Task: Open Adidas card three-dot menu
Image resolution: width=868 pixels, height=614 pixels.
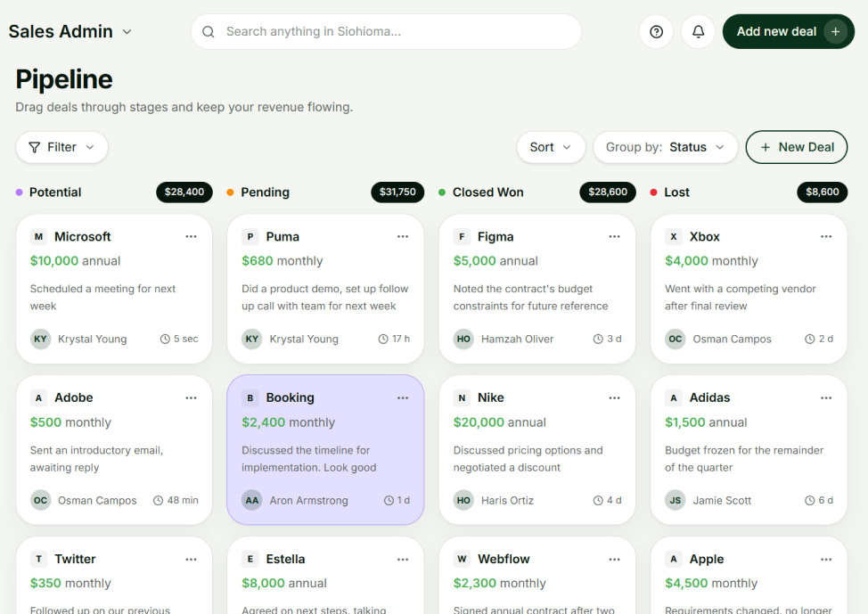Action: click(x=826, y=397)
